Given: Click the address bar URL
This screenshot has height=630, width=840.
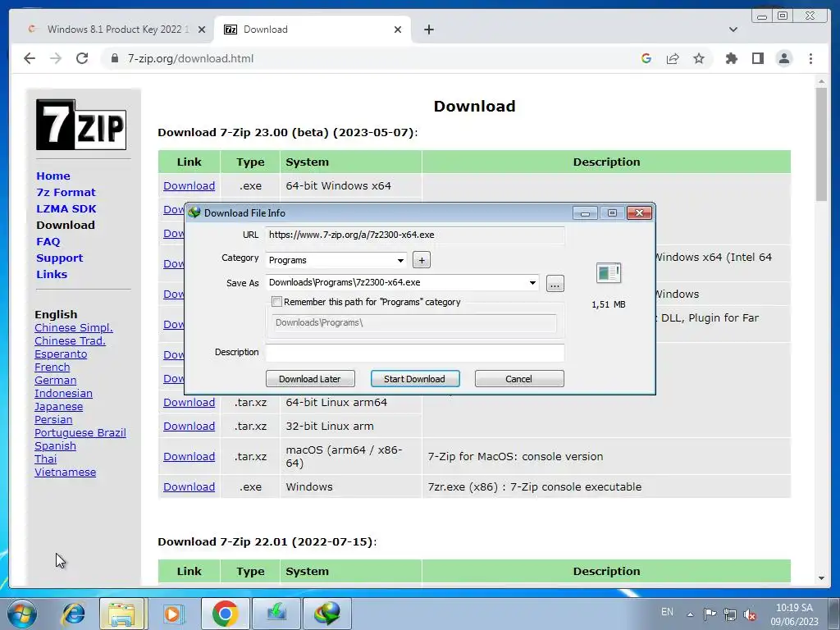Looking at the screenshot, I should 190,58.
